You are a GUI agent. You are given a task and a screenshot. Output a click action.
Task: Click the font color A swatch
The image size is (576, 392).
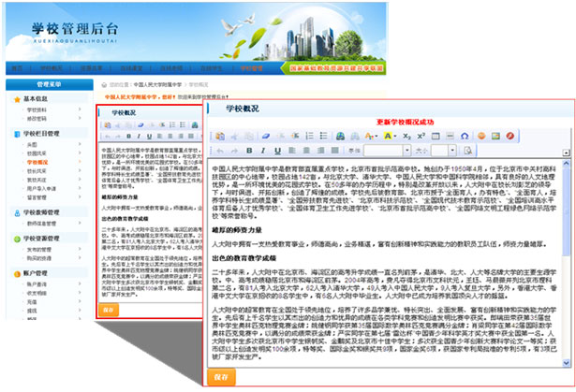coord(369,136)
